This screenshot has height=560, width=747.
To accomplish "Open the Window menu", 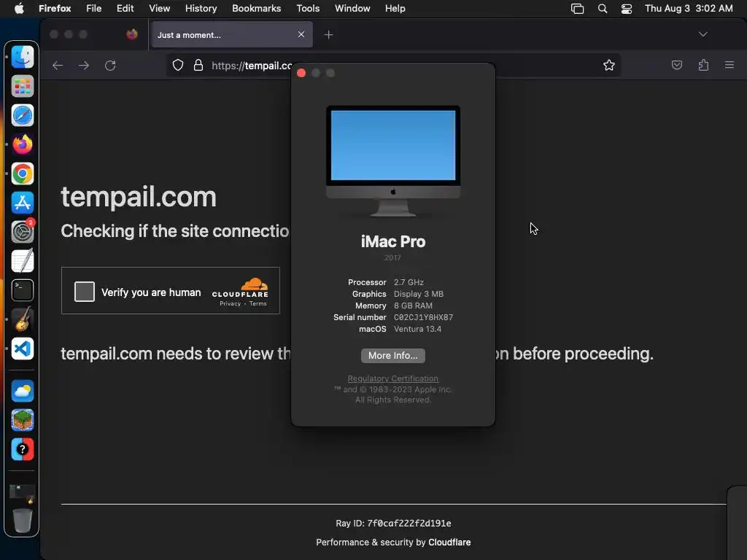I will (x=352, y=9).
